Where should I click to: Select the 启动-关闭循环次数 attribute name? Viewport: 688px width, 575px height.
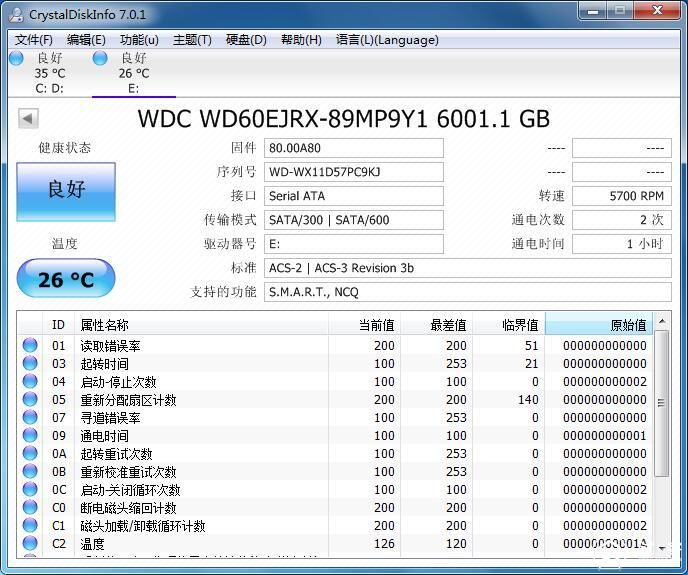coord(130,490)
